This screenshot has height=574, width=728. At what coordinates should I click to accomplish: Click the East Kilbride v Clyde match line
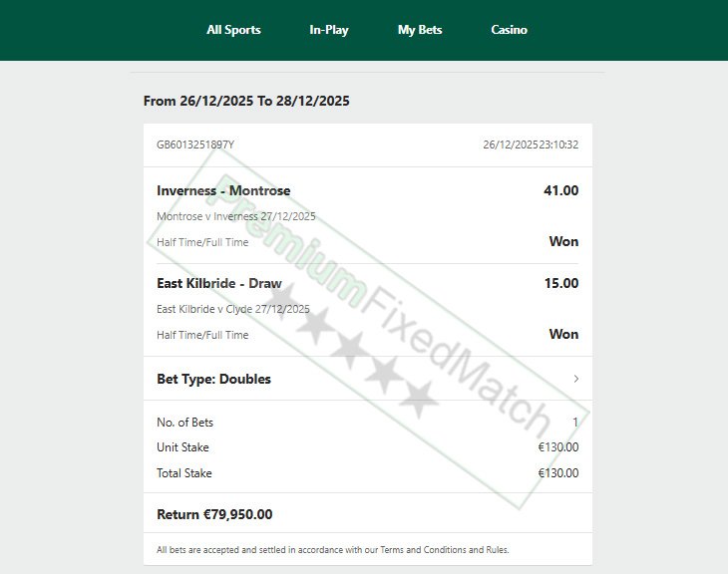point(233,309)
